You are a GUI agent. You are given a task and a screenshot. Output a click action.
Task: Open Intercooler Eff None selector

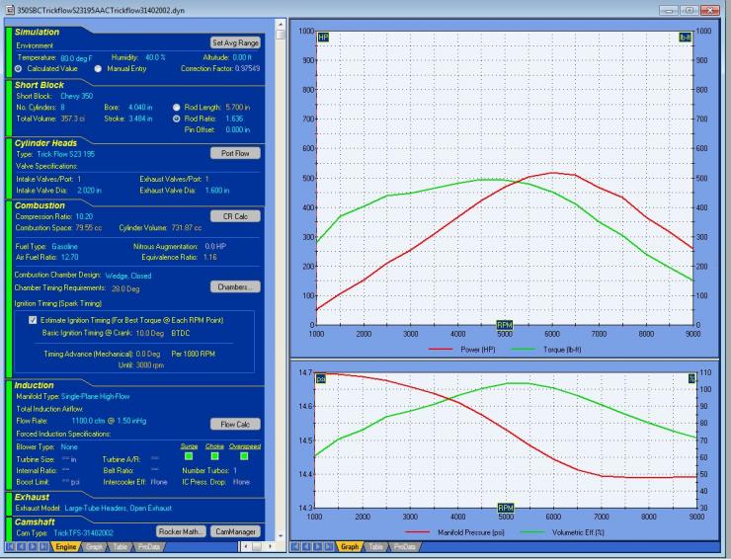[159, 482]
